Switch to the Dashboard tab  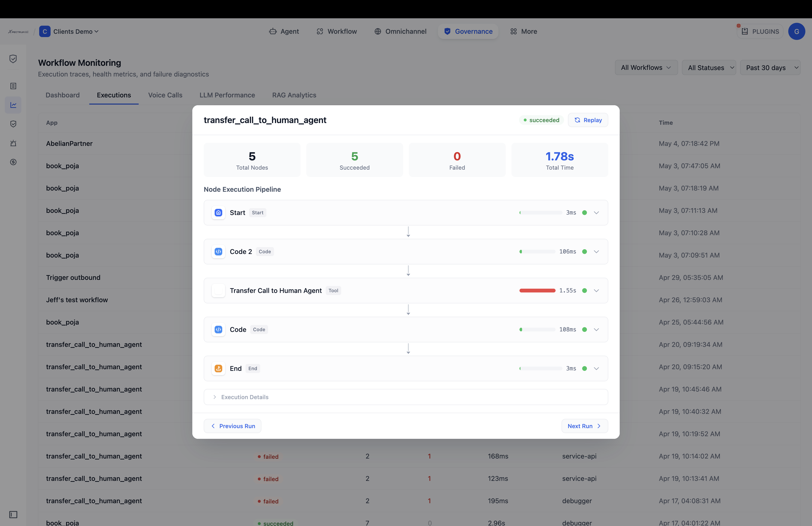[62, 95]
